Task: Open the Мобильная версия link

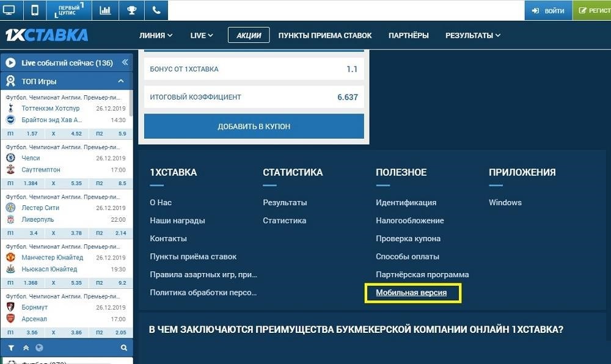Action: [x=411, y=293]
